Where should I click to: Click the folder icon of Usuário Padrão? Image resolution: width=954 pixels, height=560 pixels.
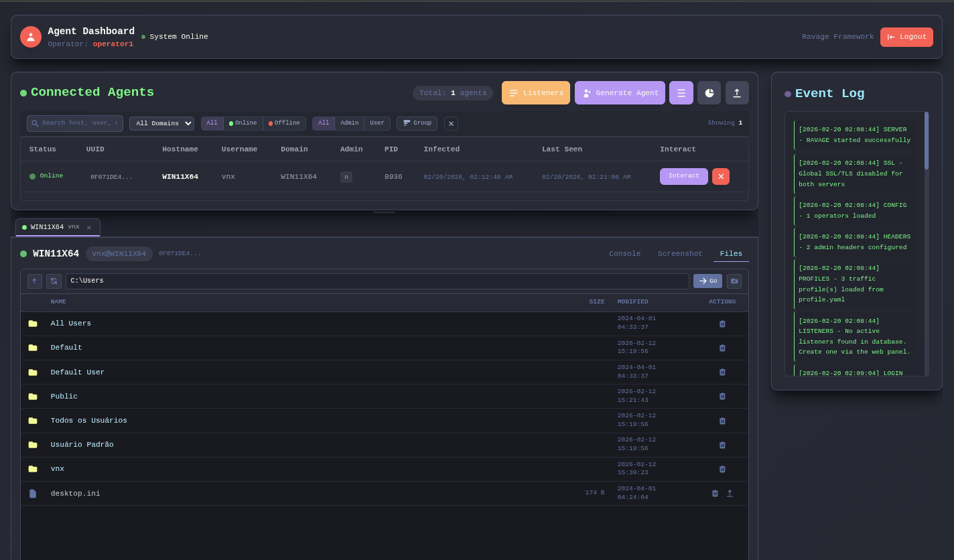[33, 445]
